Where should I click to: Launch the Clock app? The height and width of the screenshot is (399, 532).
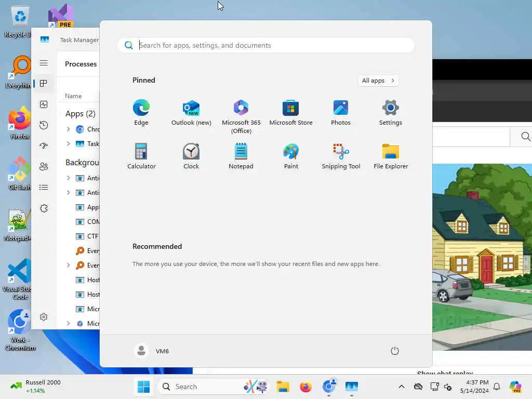click(191, 156)
